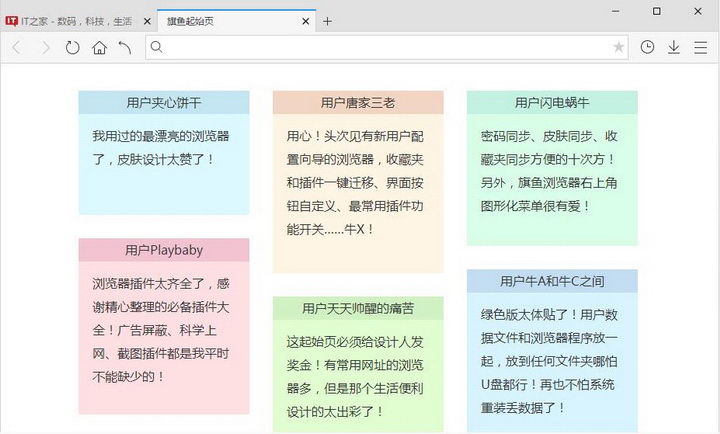This screenshot has width=720, height=434.
Task: Click the 用户牛A和牛C之间 card header
Action: tap(552, 281)
